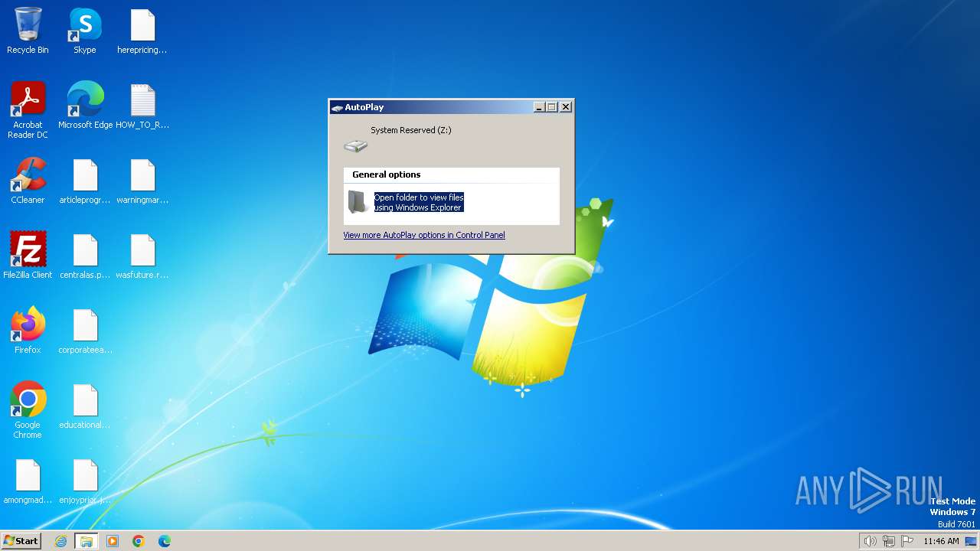Open the network status tray icon
Viewport: 980px width, 551px height.
coord(889,541)
